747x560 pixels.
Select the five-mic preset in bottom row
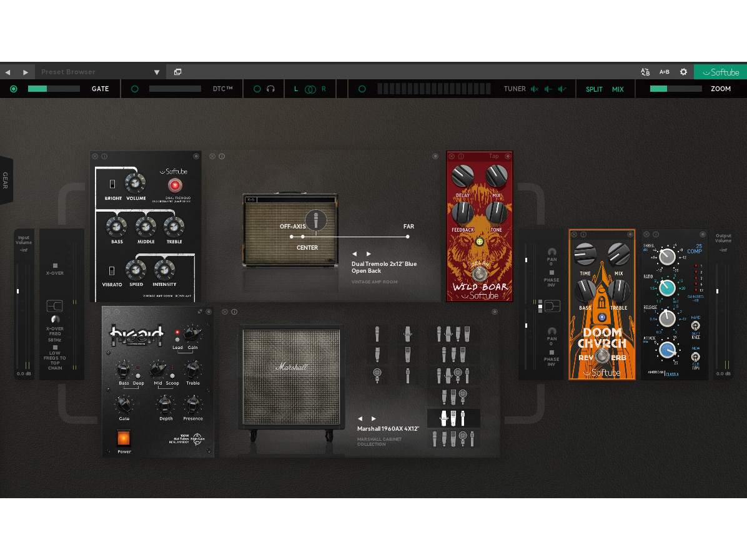coord(453,438)
